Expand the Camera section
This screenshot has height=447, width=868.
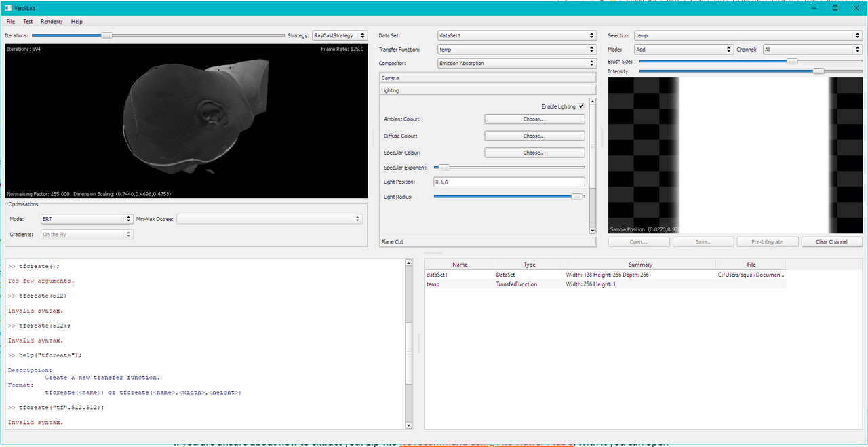tap(487, 78)
